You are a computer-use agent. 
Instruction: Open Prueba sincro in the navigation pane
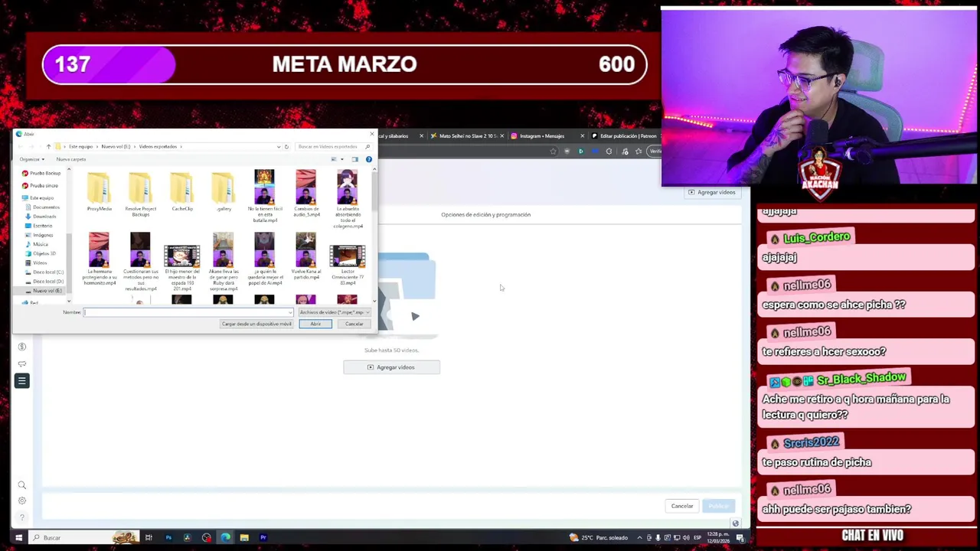pos(40,185)
